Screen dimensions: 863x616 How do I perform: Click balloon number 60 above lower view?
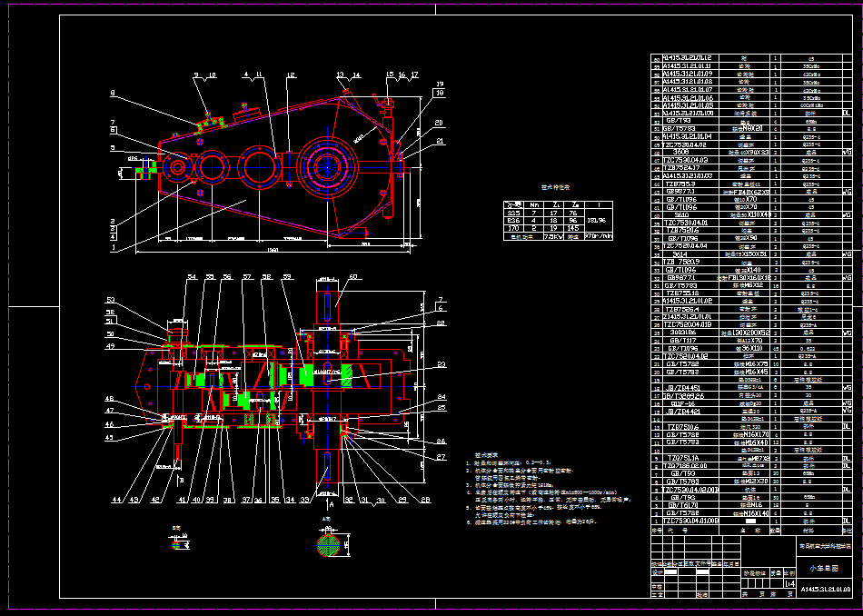352,277
